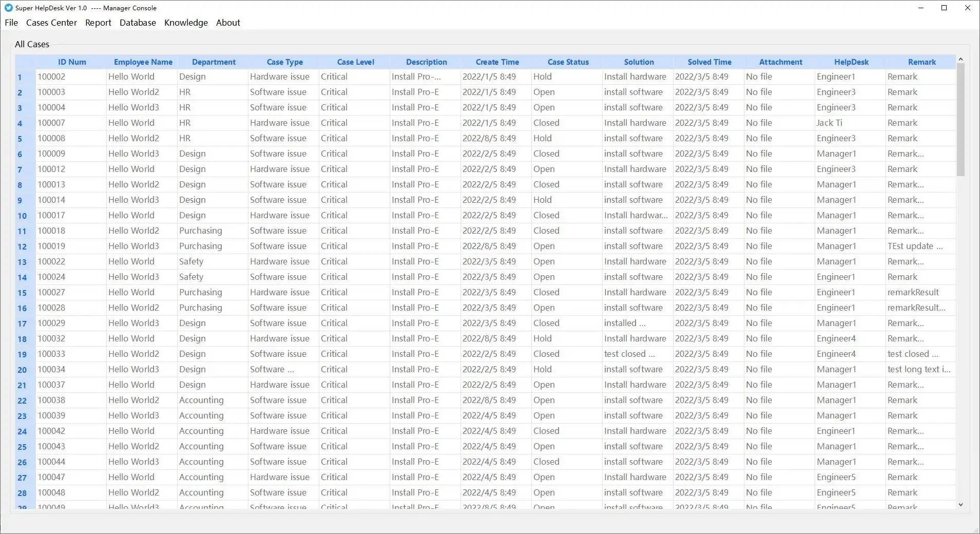Click the HelpDesk column header

(851, 62)
